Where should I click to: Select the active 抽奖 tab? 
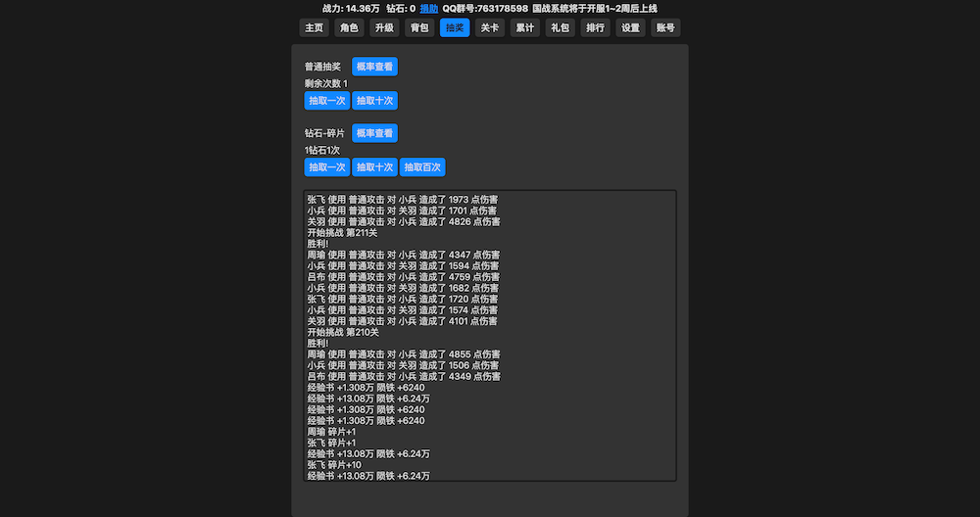coord(455,27)
